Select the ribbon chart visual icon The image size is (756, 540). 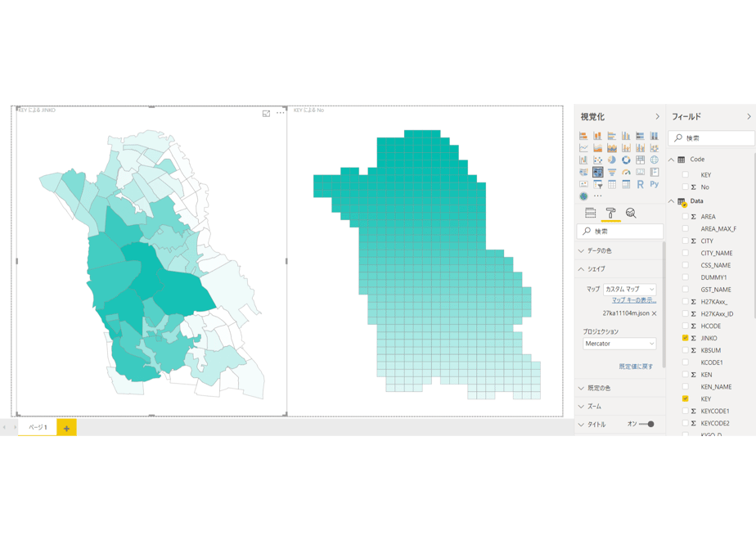(x=655, y=147)
